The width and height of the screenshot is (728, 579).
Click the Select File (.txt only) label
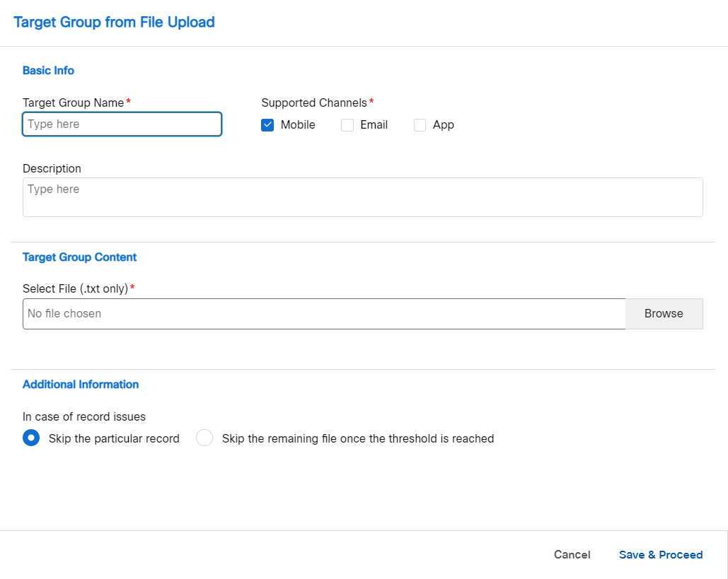(75, 288)
